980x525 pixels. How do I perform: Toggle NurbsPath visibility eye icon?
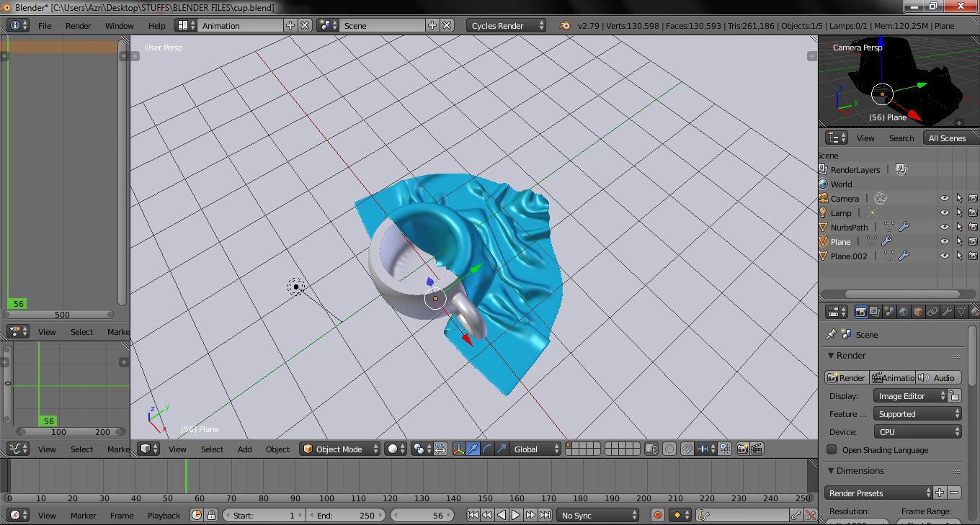coord(945,227)
